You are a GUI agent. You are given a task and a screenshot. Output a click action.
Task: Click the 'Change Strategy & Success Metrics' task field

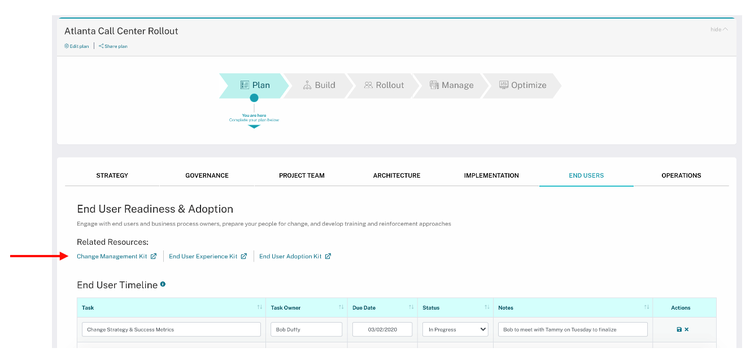point(171,329)
